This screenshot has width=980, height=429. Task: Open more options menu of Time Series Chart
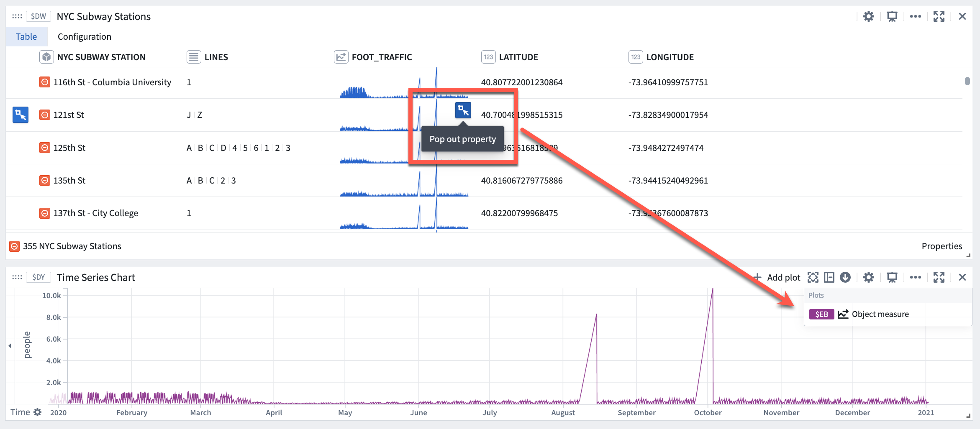[916, 277]
